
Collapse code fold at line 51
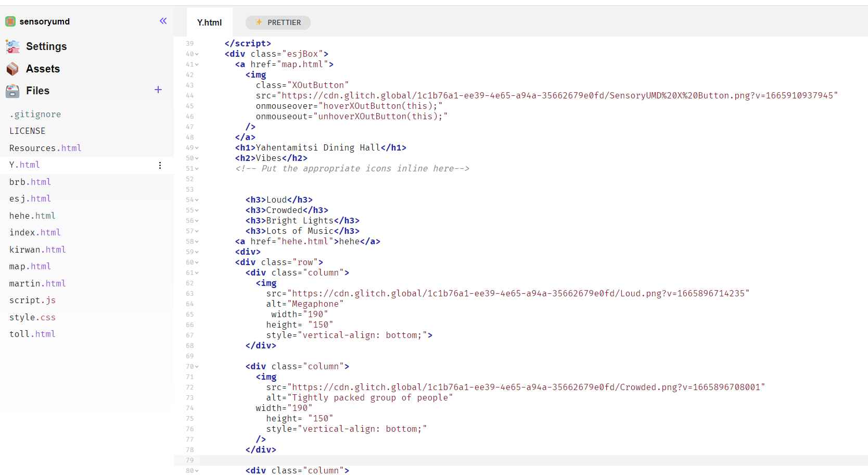click(x=197, y=169)
